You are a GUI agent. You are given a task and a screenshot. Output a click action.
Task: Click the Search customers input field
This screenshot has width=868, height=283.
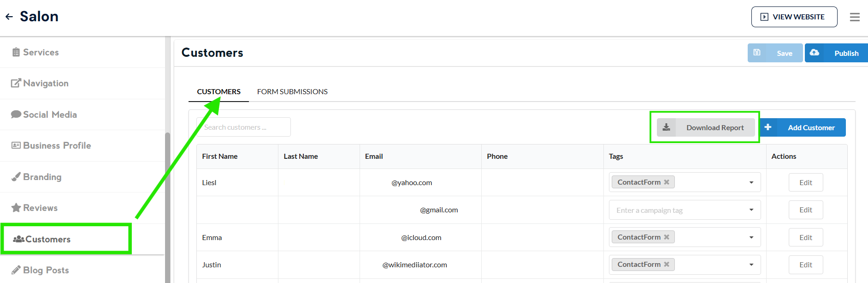tap(244, 127)
